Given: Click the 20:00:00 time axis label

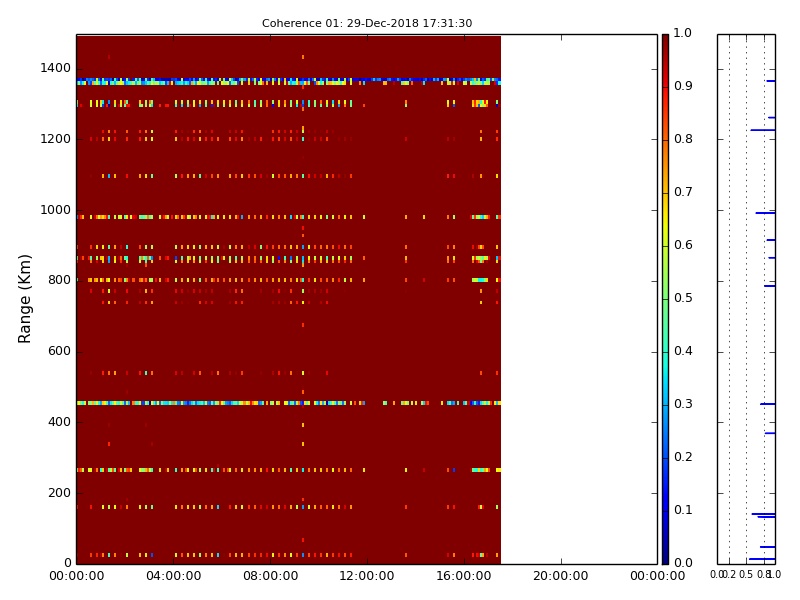Looking at the screenshot, I should point(561,576).
